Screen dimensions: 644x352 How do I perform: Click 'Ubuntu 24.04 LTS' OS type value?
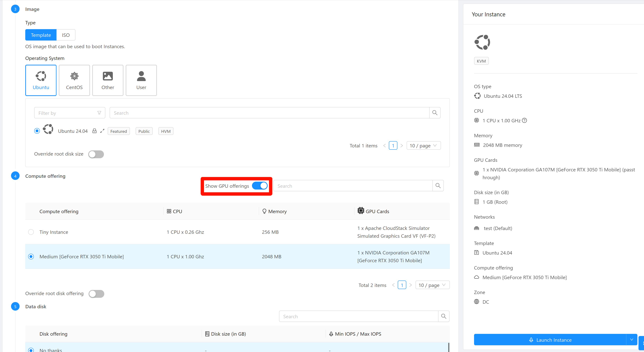pos(503,96)
